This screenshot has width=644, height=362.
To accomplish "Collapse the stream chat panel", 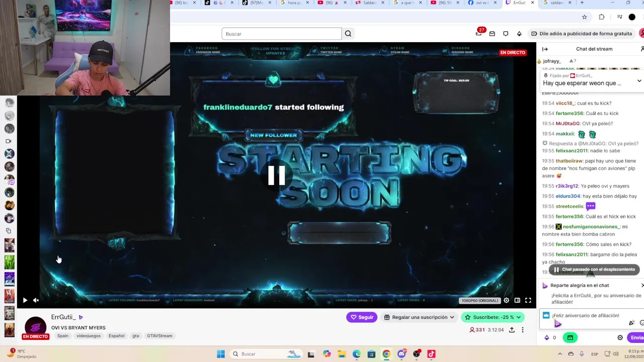I will coord(545,49).
